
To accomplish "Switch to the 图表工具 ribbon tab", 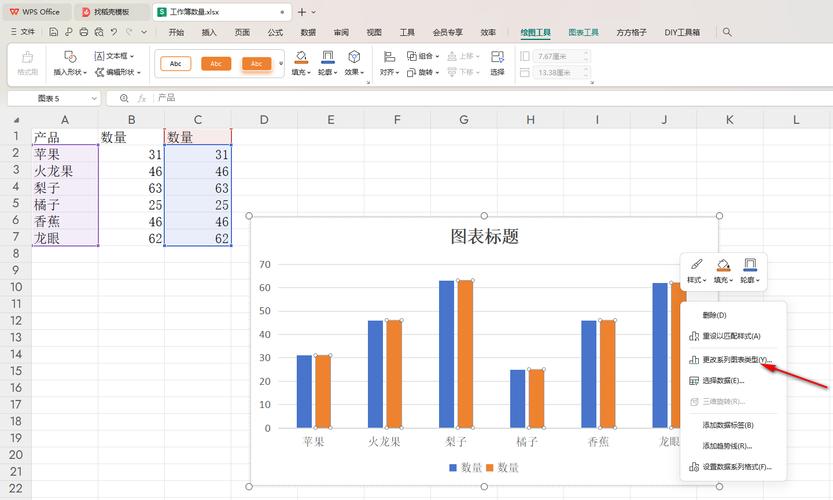I will click(583, 32).
